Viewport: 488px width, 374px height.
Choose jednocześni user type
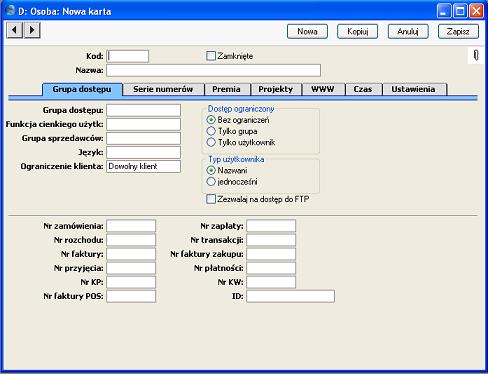pos(211,182)
